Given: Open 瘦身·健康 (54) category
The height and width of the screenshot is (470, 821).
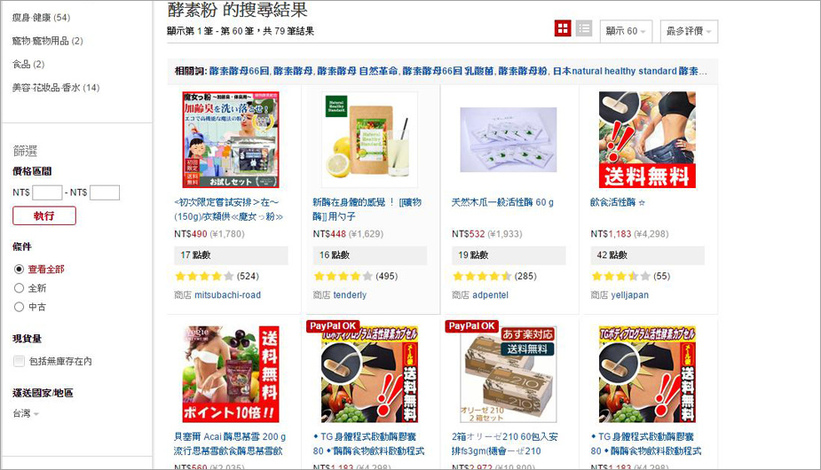Looking at the screenshot, I should (x=41, y=18).
